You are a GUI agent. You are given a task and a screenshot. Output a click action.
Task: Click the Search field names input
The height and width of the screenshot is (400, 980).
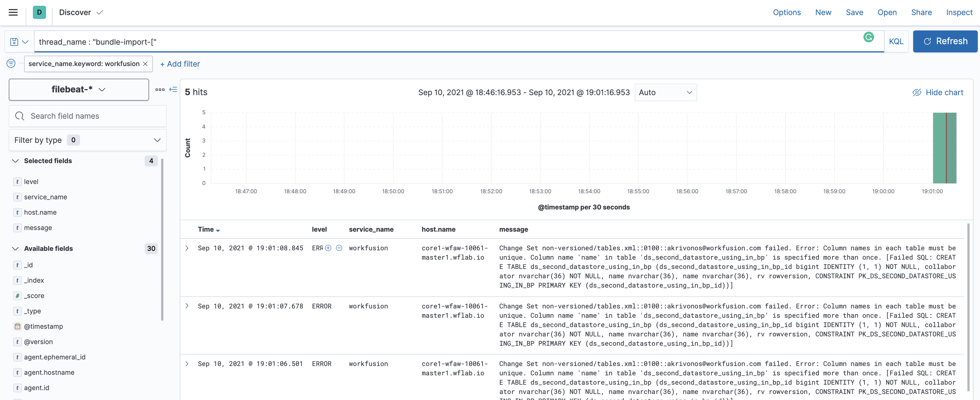coord(87,116)
